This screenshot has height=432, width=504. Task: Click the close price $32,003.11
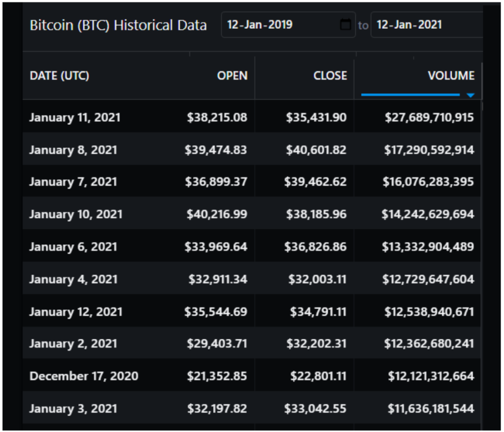(x=318, y=279)
